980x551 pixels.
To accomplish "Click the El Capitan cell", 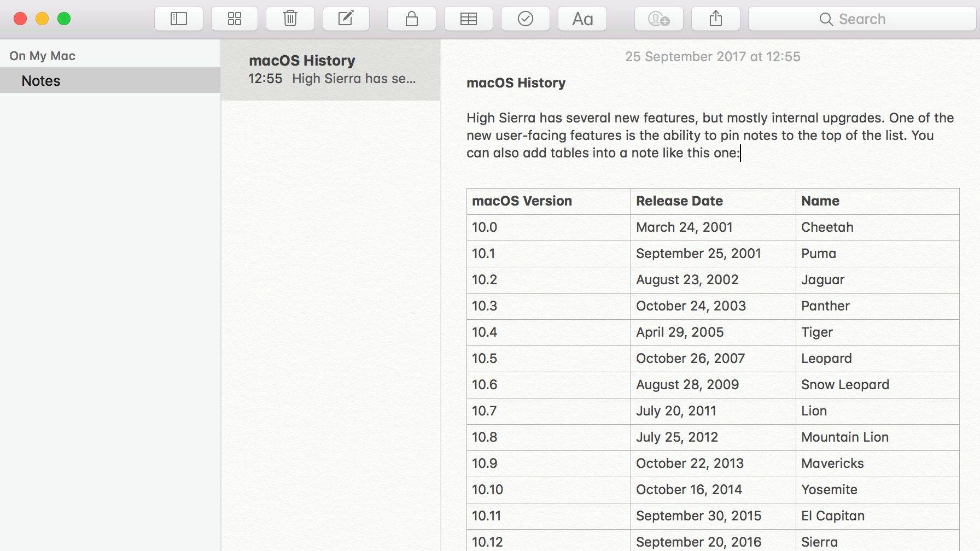I will coord(878,516).
